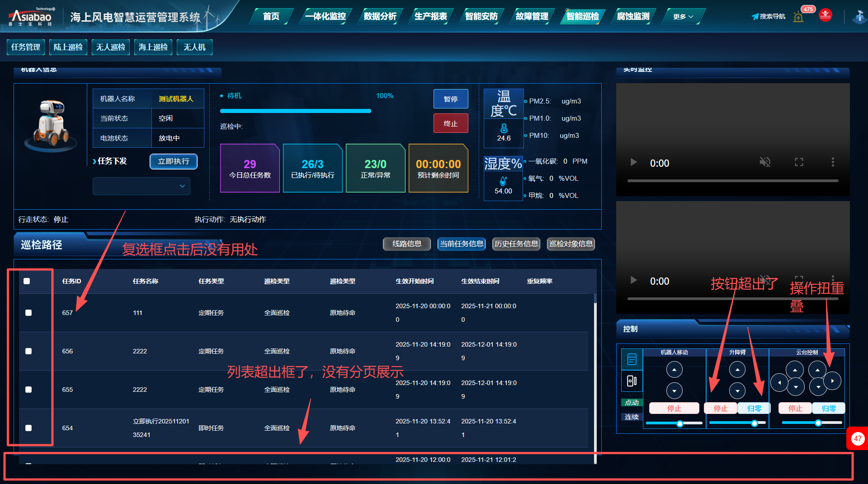Click the red 终止 button
This screenshot has height=484, width=868.
(x=450, y=123)
